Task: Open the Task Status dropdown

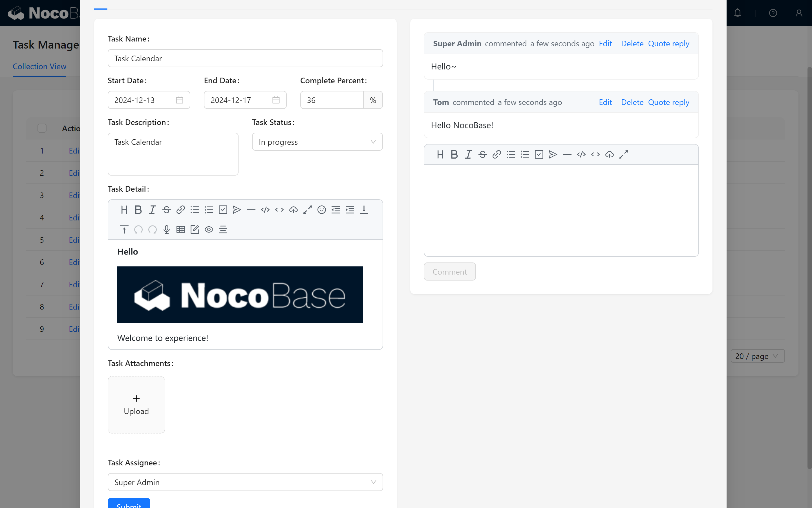Action: 317,142
